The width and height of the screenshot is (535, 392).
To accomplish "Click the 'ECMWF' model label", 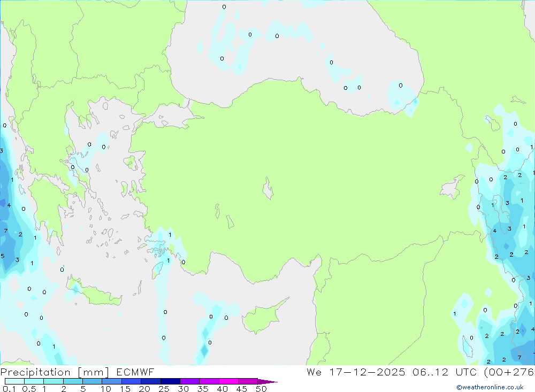I will (135, 372).
